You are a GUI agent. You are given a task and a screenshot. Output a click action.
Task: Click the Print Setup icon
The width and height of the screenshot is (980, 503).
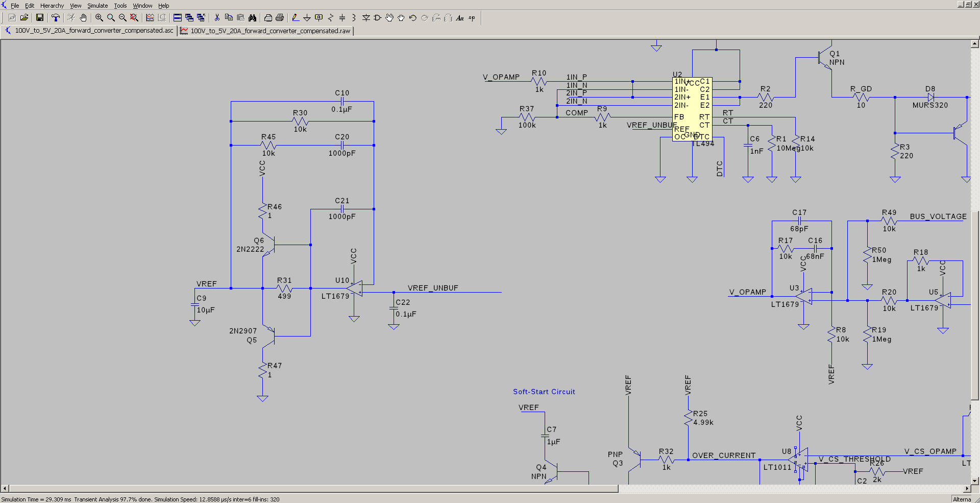point(268,18)
